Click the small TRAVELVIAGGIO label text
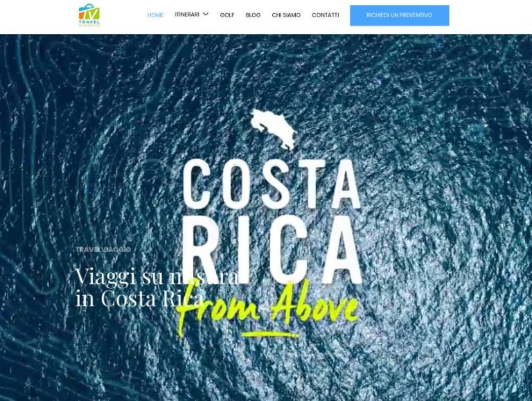 (x=103, y=249)
